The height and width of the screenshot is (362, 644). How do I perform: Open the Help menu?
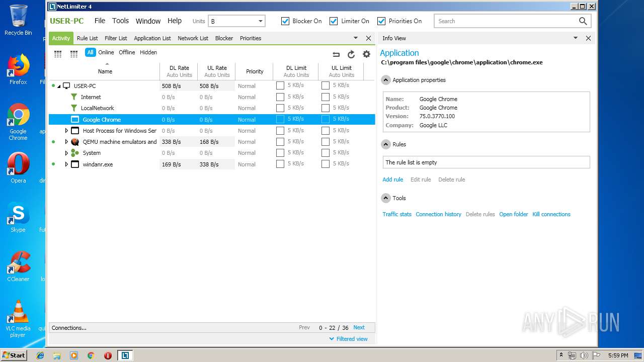click(175, 21)
